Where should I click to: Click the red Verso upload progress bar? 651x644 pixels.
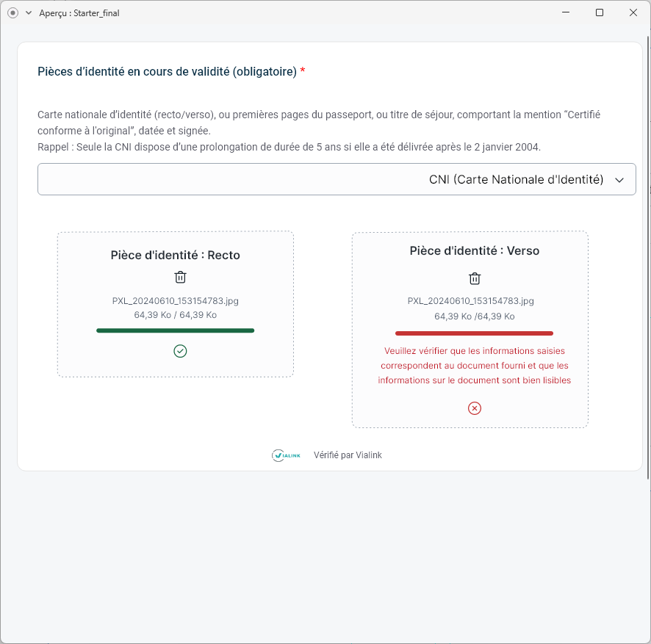click(474, 333)
